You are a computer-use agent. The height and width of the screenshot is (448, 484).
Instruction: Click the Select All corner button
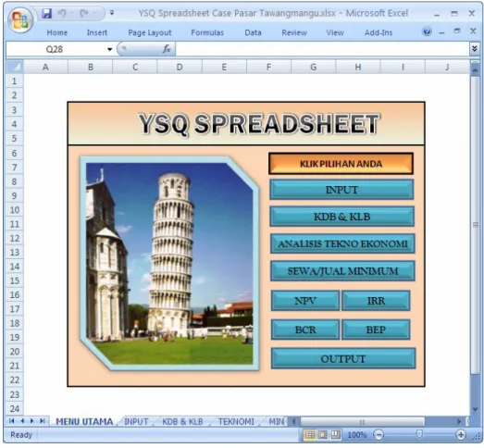15,67
